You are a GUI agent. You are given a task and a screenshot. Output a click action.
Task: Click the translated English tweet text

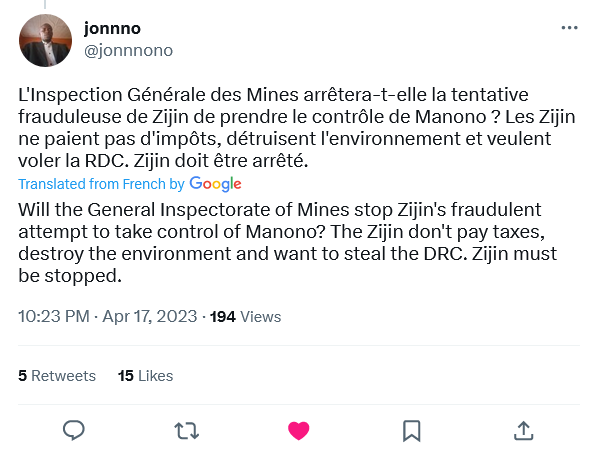point(287,243)
